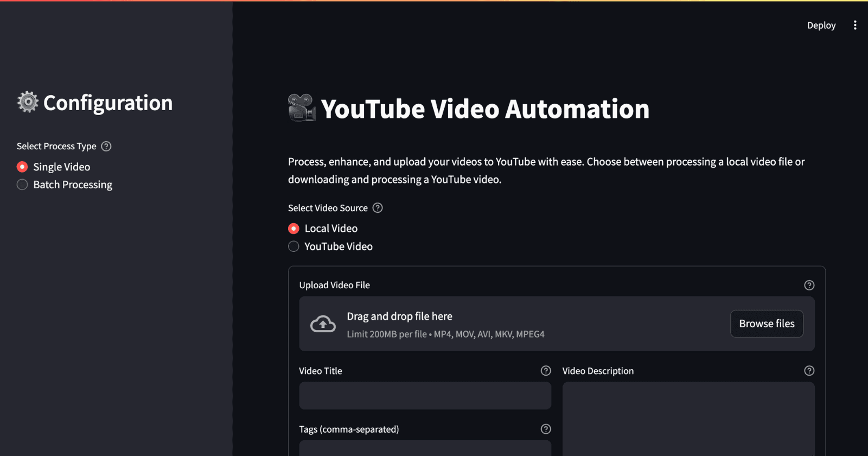
Task: Focus the Tags comma-separated input field
Action: [x=425, y=448]
